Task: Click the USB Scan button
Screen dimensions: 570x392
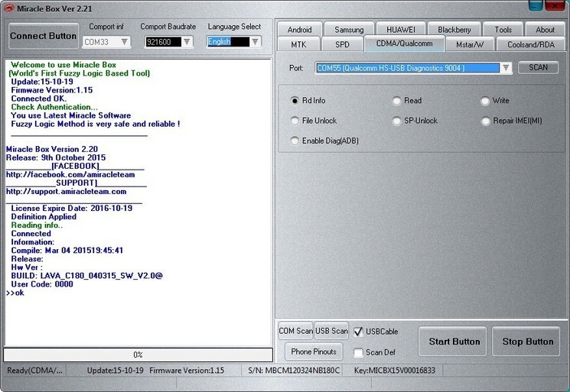Action: [x=331, y=331]
